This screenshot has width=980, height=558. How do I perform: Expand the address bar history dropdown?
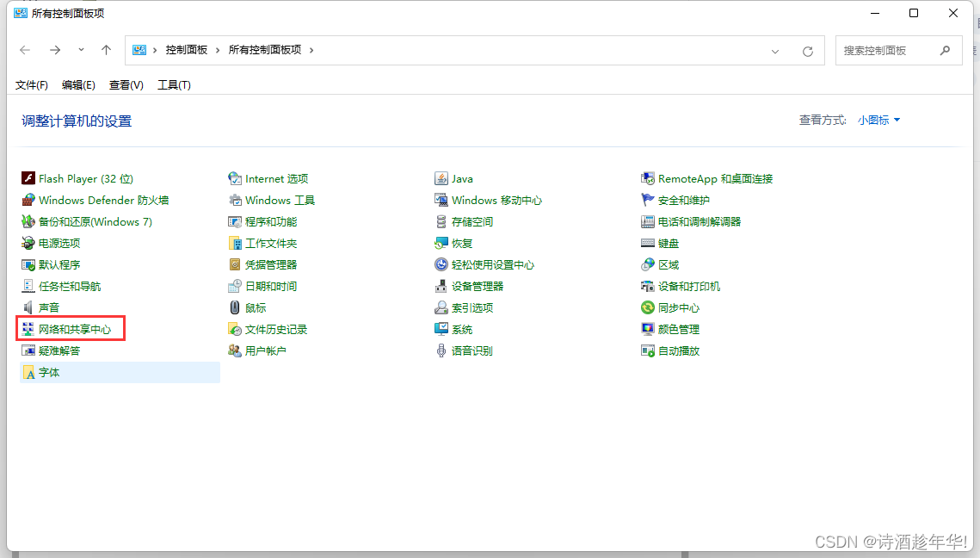pos(775,52)
